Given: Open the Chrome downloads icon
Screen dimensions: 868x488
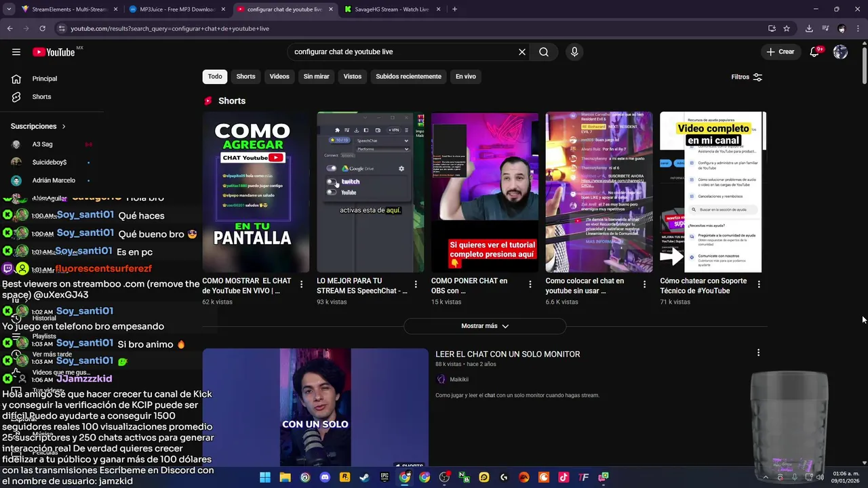Looking at the screenshot, I should [x=809, y=28].
